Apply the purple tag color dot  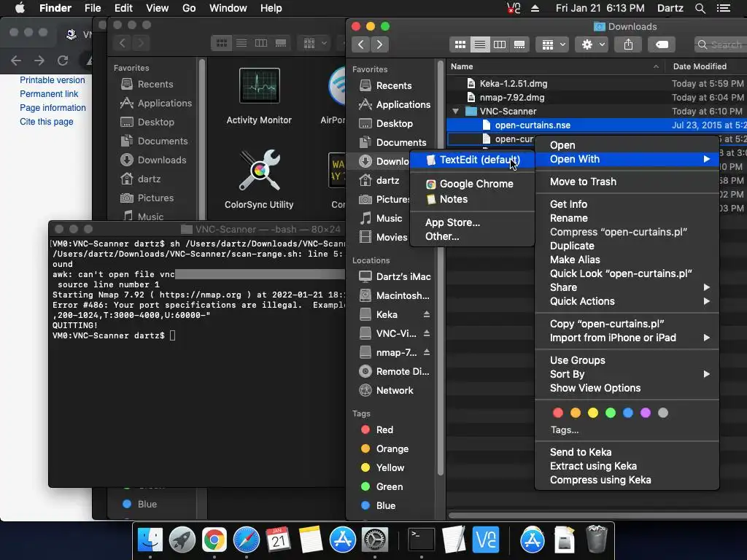[646, 413]
